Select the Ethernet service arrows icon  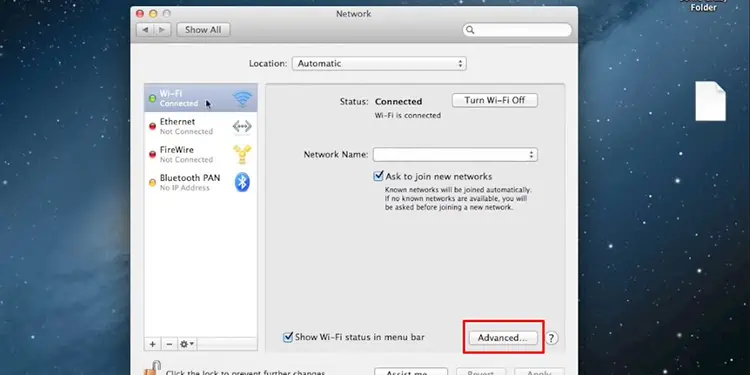[242, 127]
